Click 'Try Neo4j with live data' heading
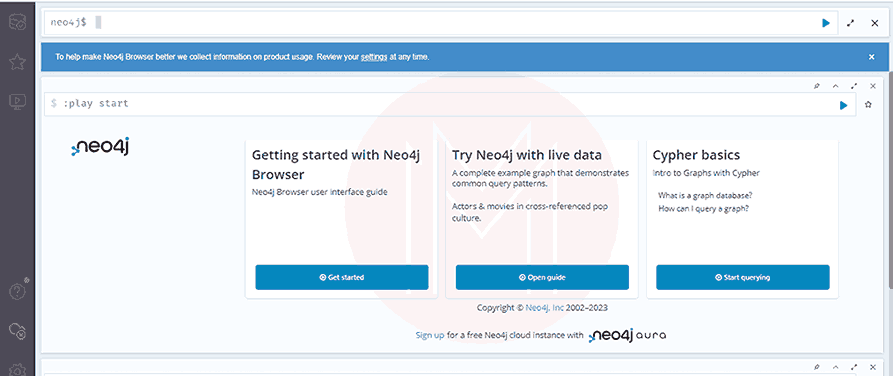The height and width of the screenshot is (376, 893). [527, 155]
